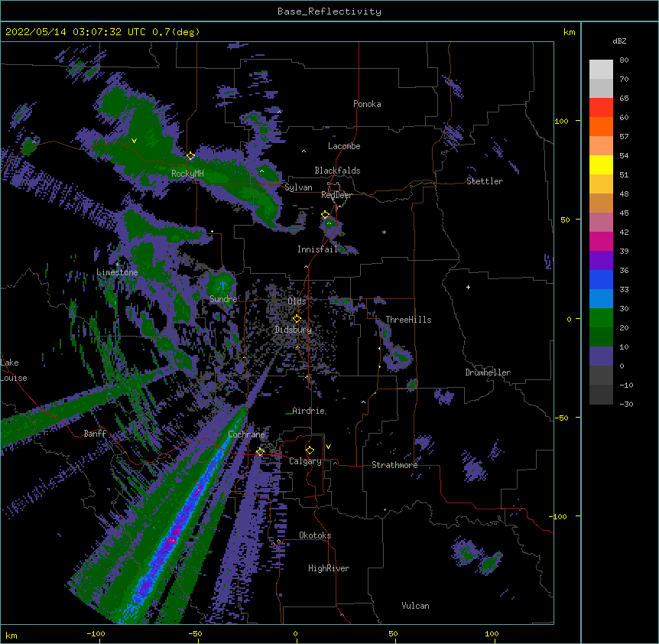
Task: Click the -100 tick on the bottom axis
Action: [x=96, y=633]
